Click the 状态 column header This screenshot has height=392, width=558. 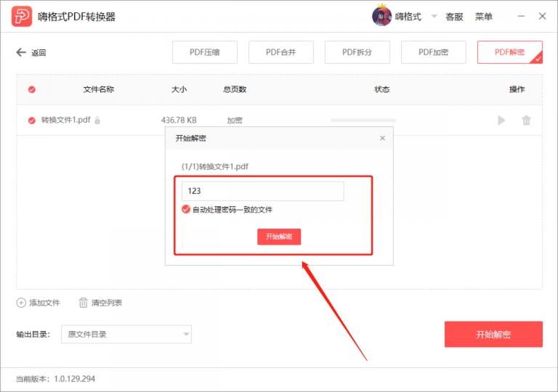(382, 89)
